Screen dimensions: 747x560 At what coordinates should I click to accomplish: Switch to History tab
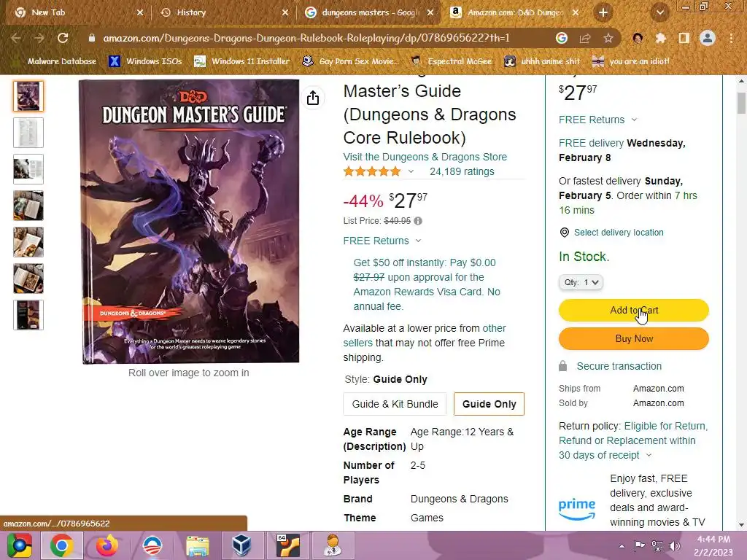click(224, 12)
